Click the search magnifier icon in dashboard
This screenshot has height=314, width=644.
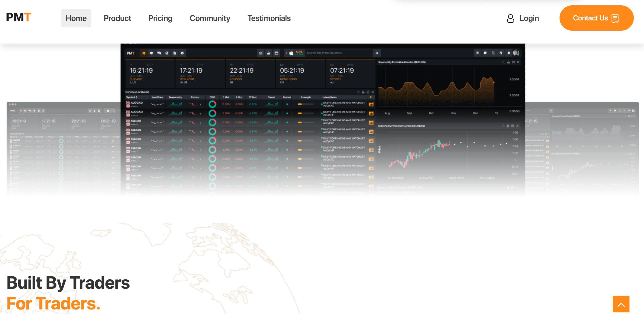pyautogui.click(x=377, y=53)
